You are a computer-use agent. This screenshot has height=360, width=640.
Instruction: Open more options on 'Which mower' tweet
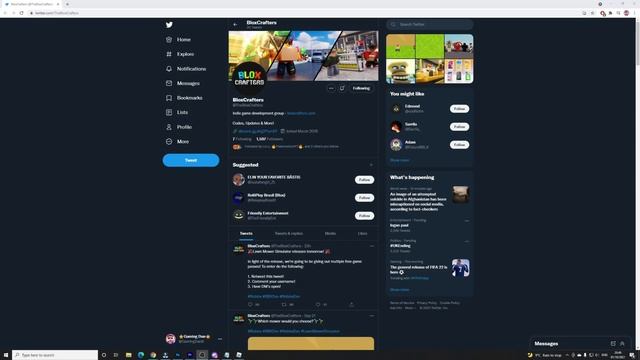click(371, 316)
